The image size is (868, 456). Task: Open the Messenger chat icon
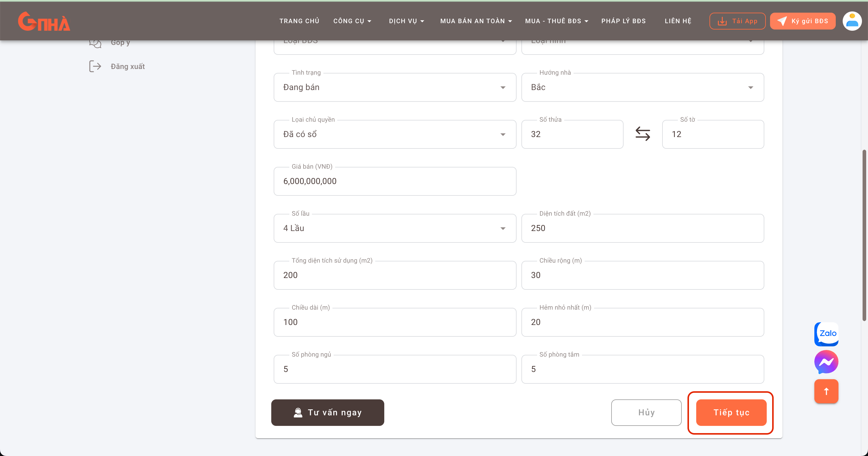(x=826, y=362)
